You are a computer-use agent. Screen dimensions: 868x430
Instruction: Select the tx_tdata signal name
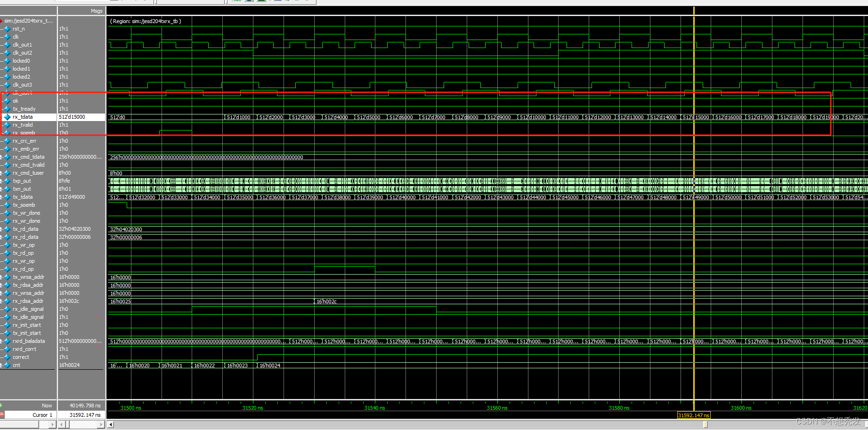[x=23, y=197]
